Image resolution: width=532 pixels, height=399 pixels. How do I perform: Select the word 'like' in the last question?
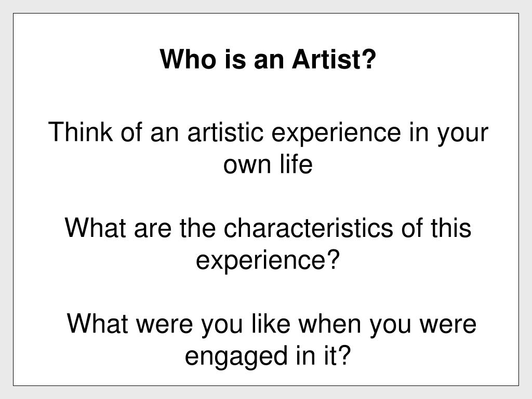click(271, 323)
